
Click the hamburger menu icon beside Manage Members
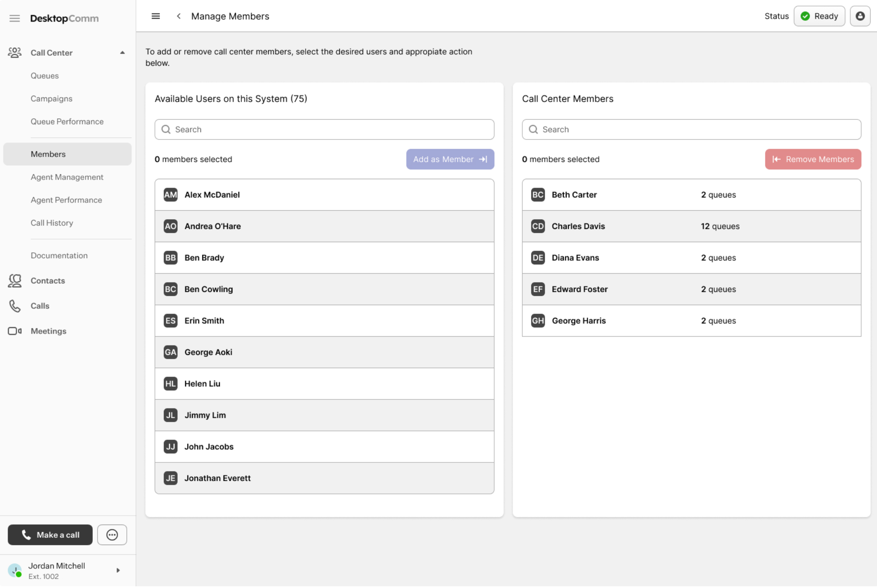tap(156, 16)
